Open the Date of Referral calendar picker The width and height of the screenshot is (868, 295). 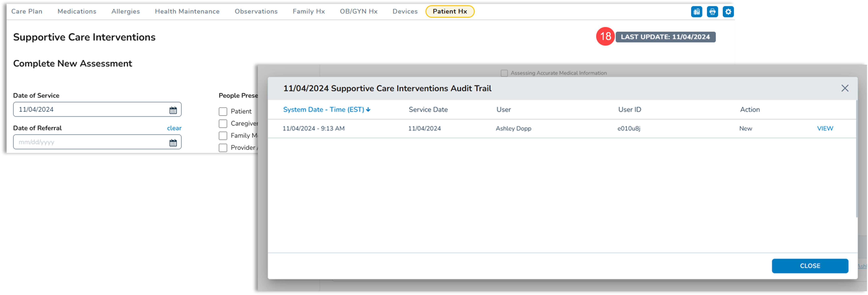pyautogui.click(x=173, y=143)
